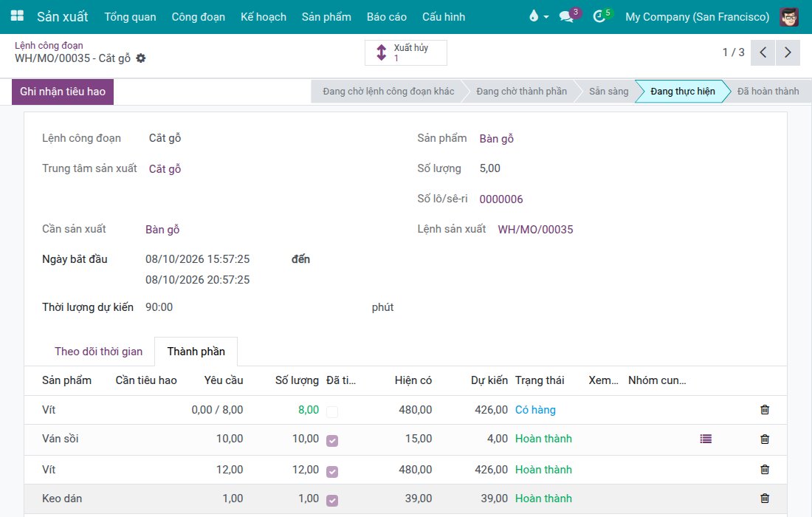
Task: Open the Kế hoạch menu
Action: pyautogui.click(x=263, y=16)
